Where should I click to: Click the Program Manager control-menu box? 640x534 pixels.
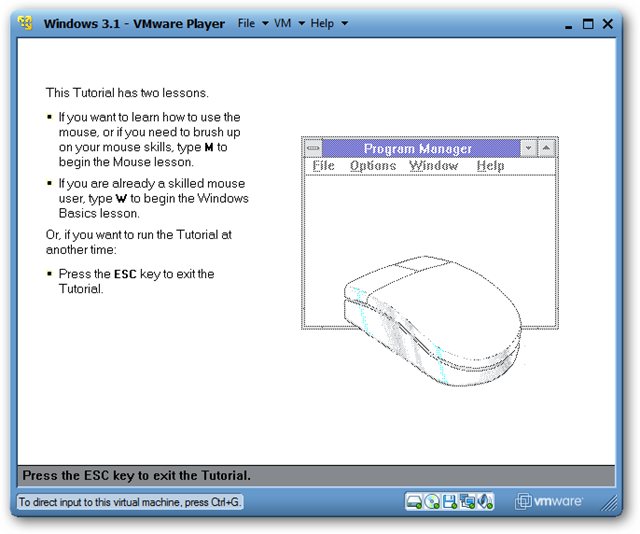click(313, 148)
